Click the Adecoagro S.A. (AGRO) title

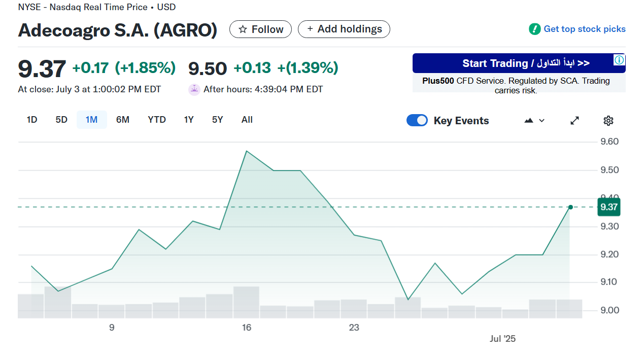tap(118, 30)
